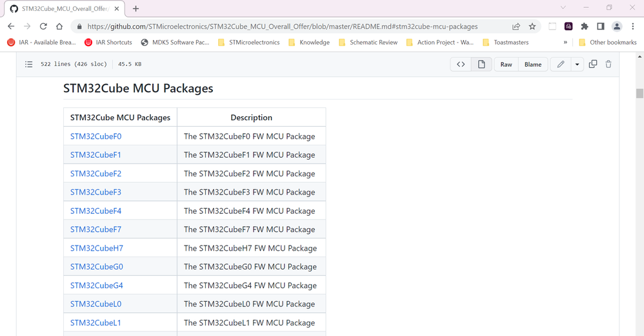Open the STM32CubeF0 link

tap(96, 136)
